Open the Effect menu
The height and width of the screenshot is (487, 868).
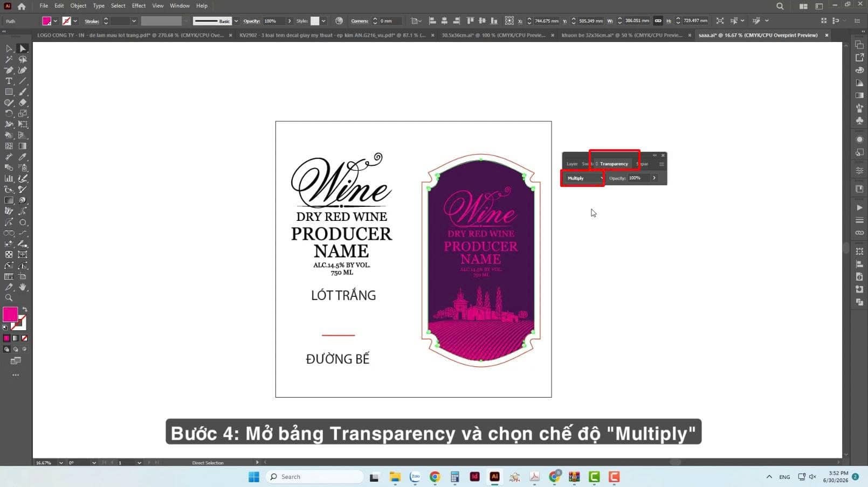[x=139, y=6]
